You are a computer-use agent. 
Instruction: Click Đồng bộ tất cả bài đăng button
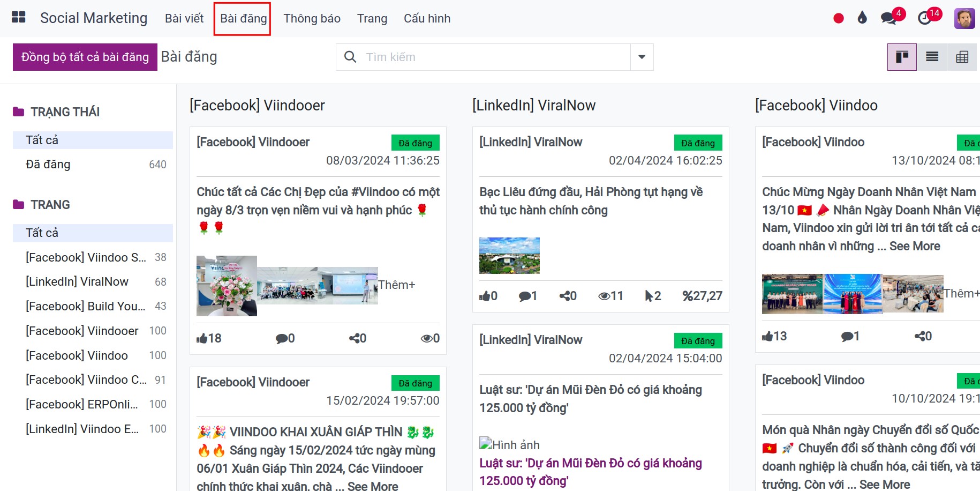point(85,57)
